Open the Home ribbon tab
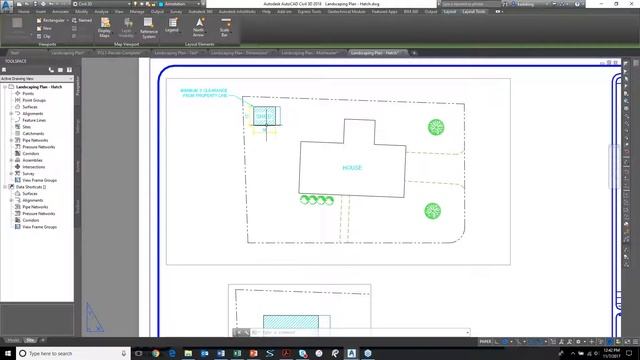Image resolution: width=640 pixels, height=360 pixels. [24, 11]
